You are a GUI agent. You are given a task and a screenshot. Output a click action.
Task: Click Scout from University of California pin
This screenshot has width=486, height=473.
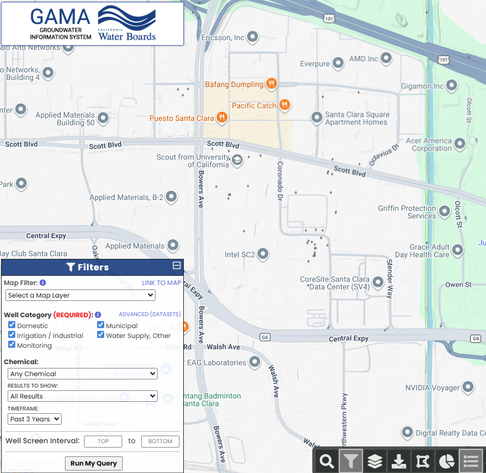237,160
